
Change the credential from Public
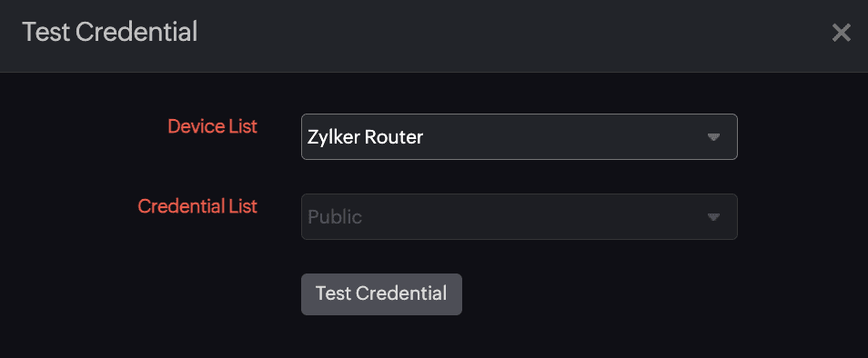(x=519, y=216)
